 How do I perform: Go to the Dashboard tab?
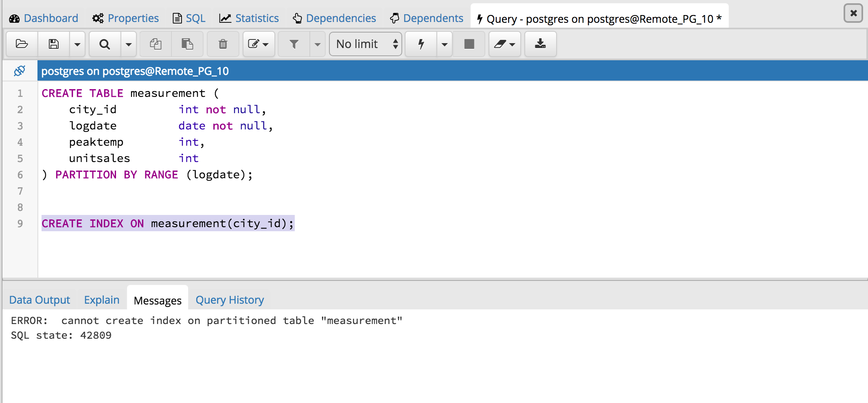pos(44,18)
